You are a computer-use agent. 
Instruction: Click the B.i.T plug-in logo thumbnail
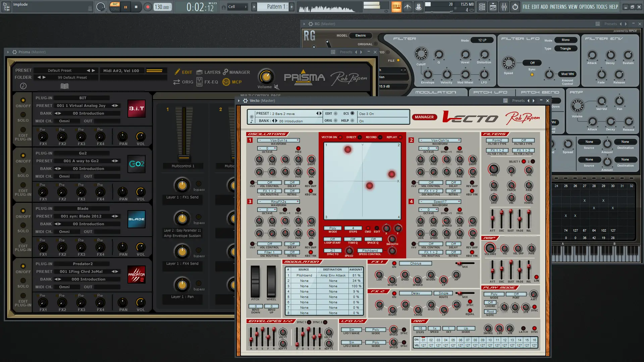point(137,109)
